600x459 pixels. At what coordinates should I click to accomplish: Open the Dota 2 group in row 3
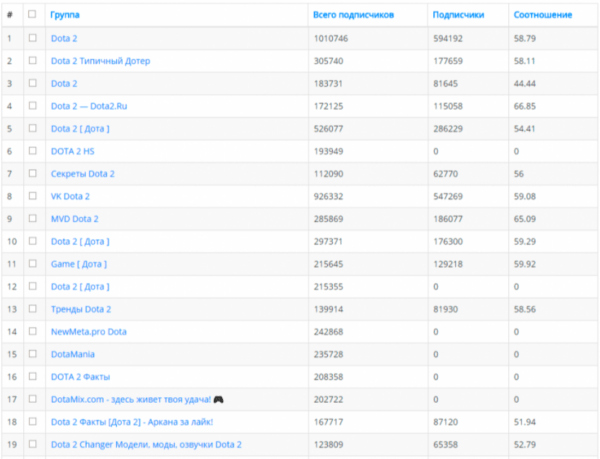click(x=64, y=83)
